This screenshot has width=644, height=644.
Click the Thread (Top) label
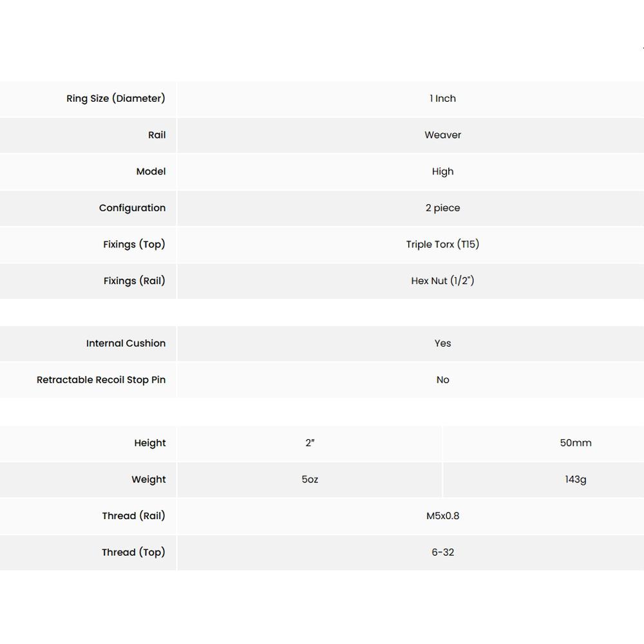point(133,553)
